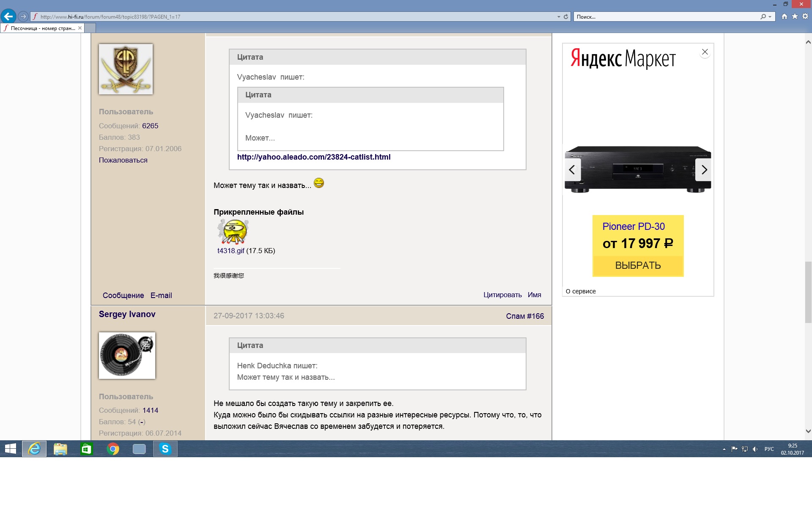Click Цитировать link under Henk's post
This screenshot has height=508, width=812.
tap(502, 295)
